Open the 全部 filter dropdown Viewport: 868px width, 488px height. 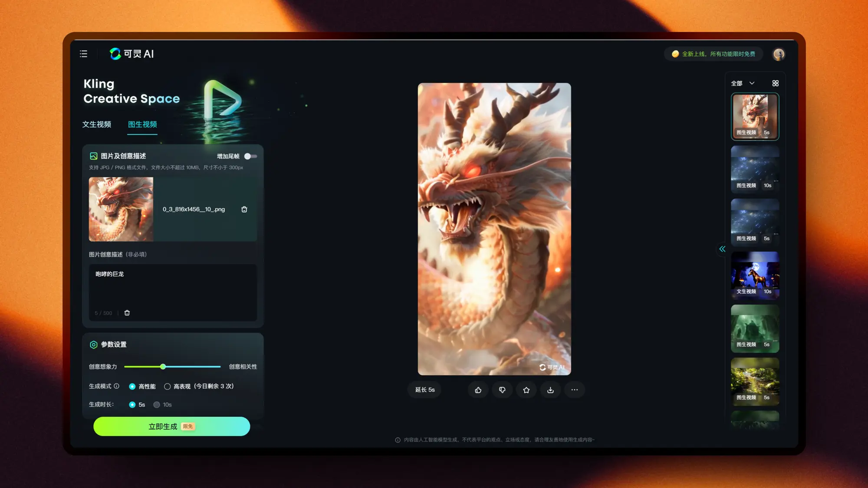pyautogui.click(x=743, y=83)
